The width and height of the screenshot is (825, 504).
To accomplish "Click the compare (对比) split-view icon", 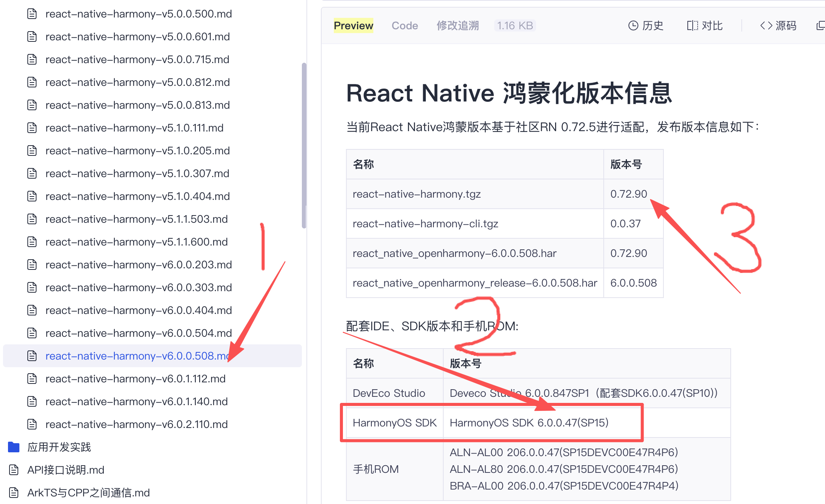I will (x=692, y=25).
